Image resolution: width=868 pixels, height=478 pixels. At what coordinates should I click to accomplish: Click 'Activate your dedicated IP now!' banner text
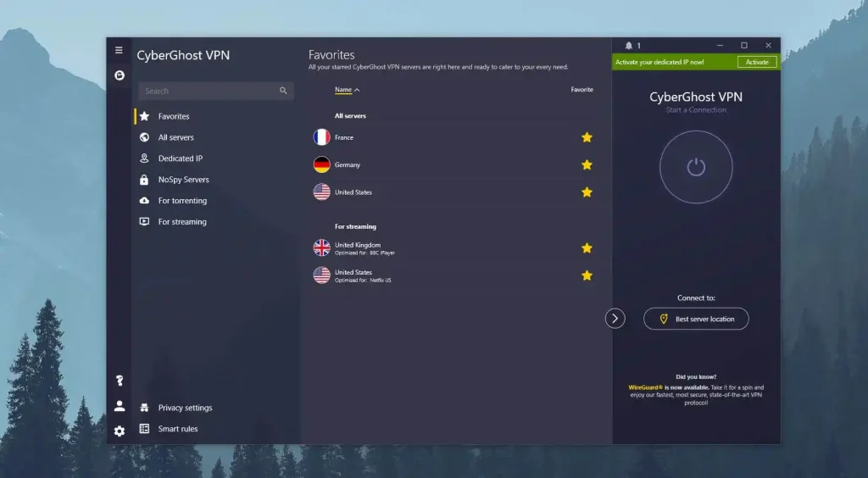tap(659, 62)
